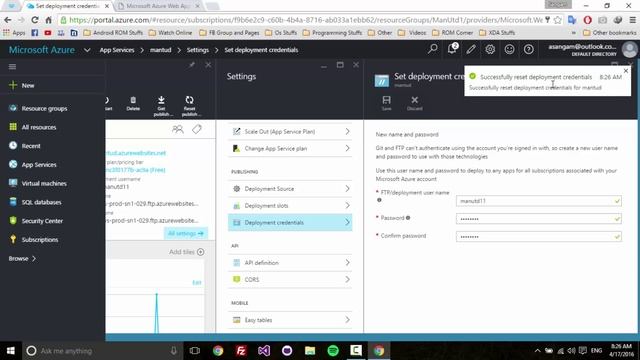Click the Confirm password field
The height and width of the screenshot is (360, 640).
pos(539,236)
